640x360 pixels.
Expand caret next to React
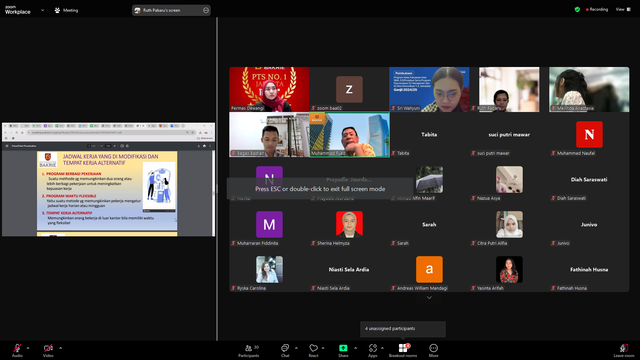(323, 348)
